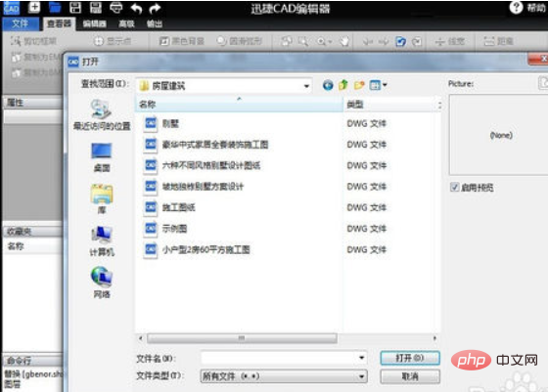The height and width of the screenshot is (392, 548).
Task: Click the New file icon in title bar
Action: tap(34, 7)
